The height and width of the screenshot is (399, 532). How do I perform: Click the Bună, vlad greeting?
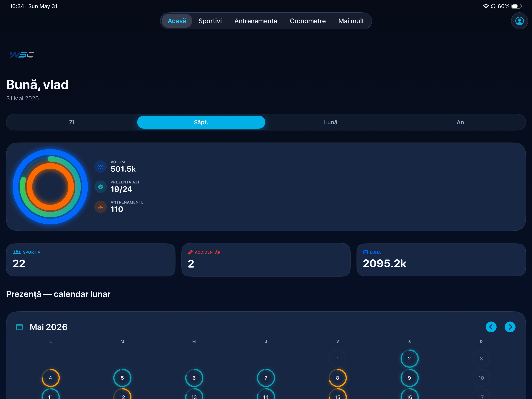pos(38,85)
